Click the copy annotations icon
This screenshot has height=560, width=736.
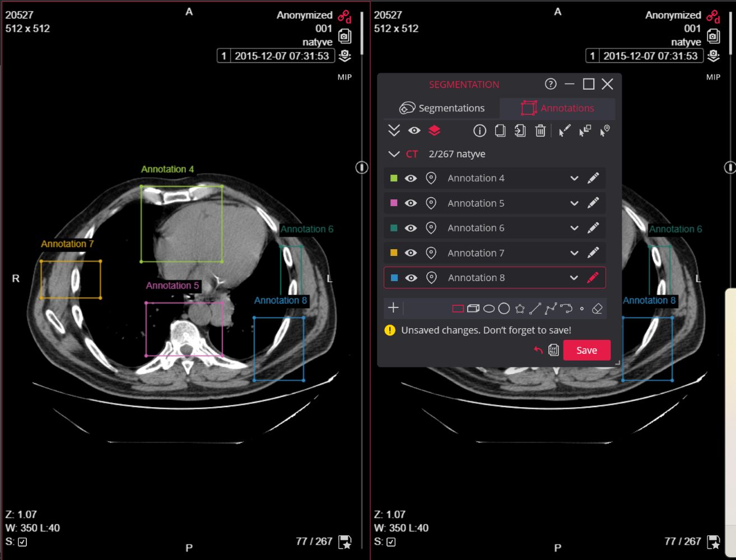[500, 130]
